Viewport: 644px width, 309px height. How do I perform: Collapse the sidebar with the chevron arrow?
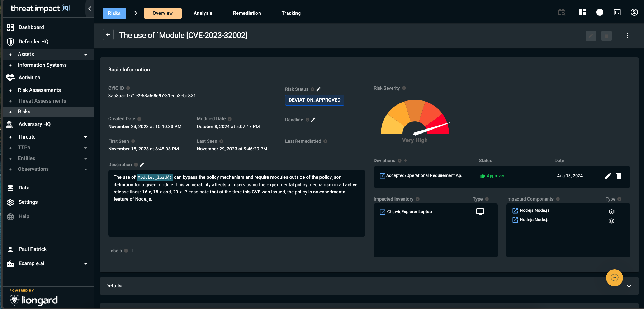[x=89, y=9]
